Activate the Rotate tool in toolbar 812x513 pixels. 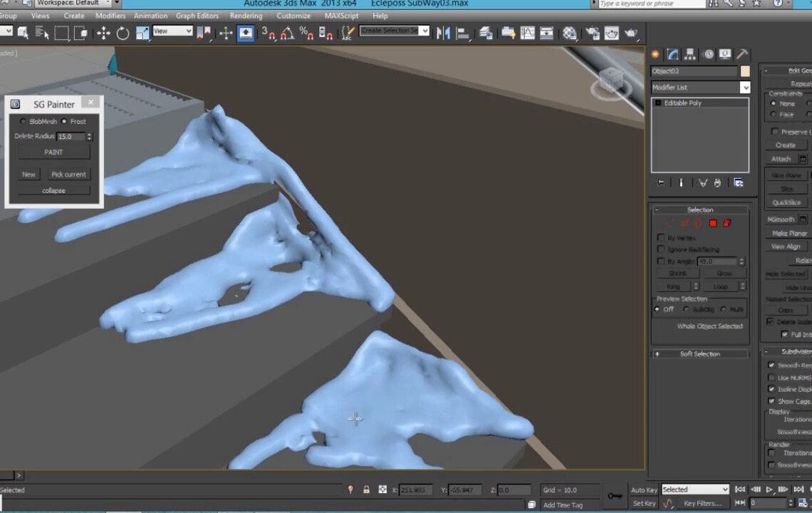pos(123,33)
